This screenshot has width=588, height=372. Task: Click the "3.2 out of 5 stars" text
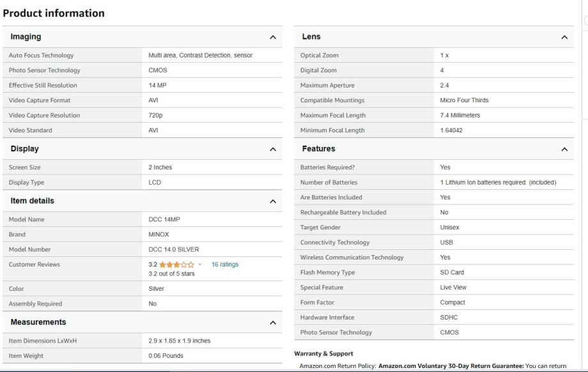171,274
